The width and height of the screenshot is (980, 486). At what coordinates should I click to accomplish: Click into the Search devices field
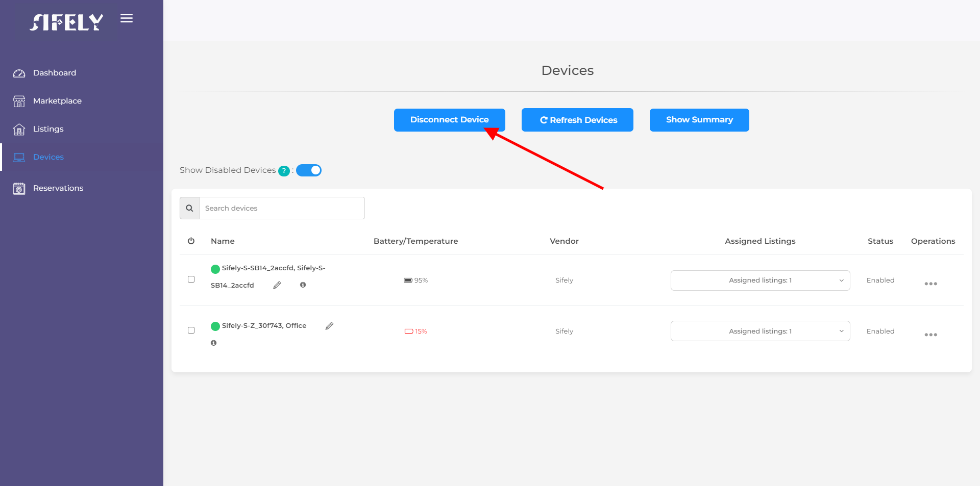pyautogui.click(x=282, y=208)
